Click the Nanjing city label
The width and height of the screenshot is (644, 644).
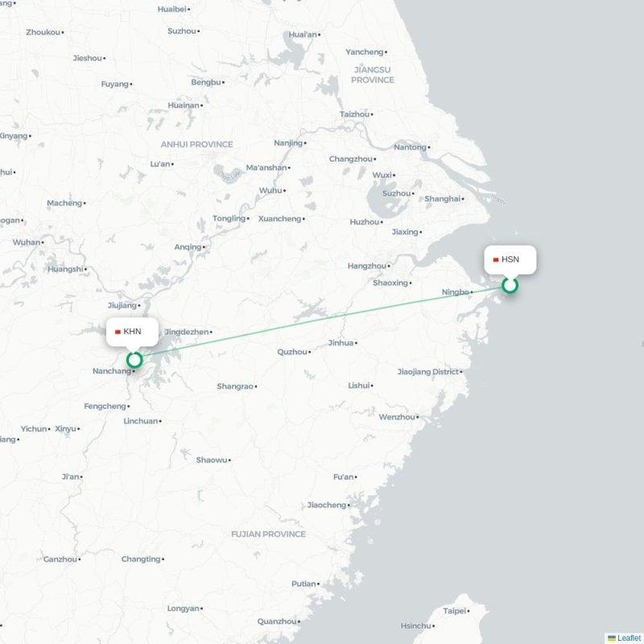pos(288,143)
